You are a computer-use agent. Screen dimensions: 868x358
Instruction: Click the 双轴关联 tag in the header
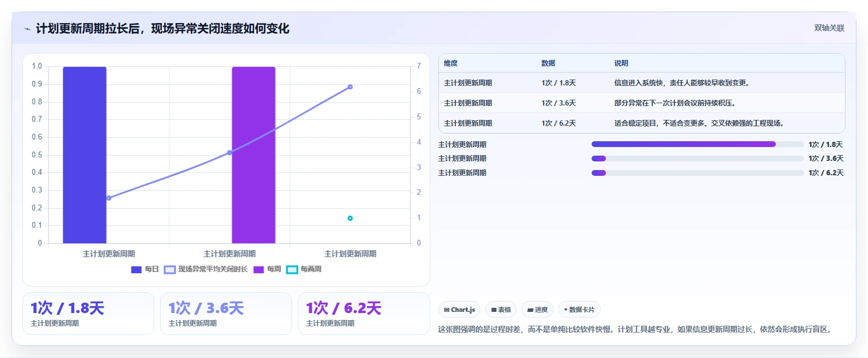829,28
